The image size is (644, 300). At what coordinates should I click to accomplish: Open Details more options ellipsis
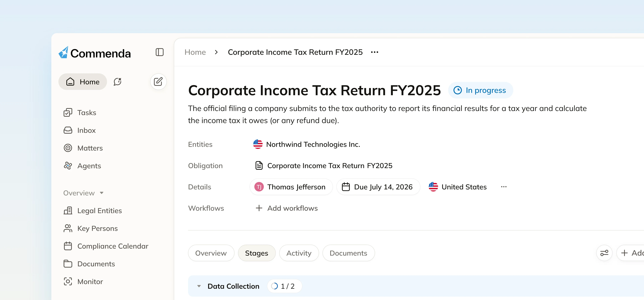point(504,187)
